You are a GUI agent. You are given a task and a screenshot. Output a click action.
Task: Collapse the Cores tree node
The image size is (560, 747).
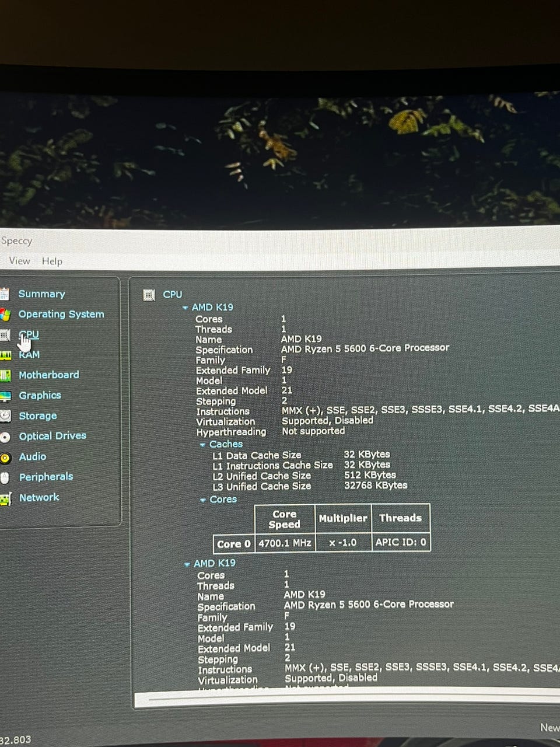tap(202, 500)
